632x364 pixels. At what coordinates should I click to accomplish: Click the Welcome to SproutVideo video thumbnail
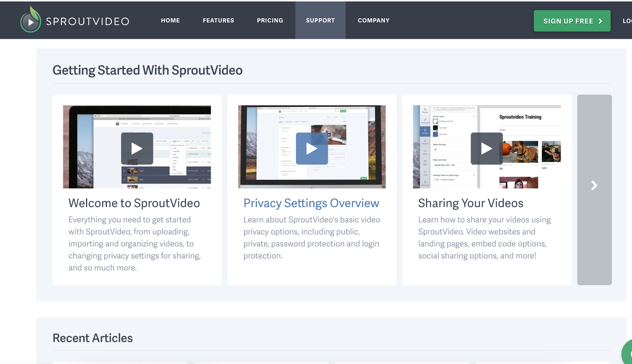(137, 147)
